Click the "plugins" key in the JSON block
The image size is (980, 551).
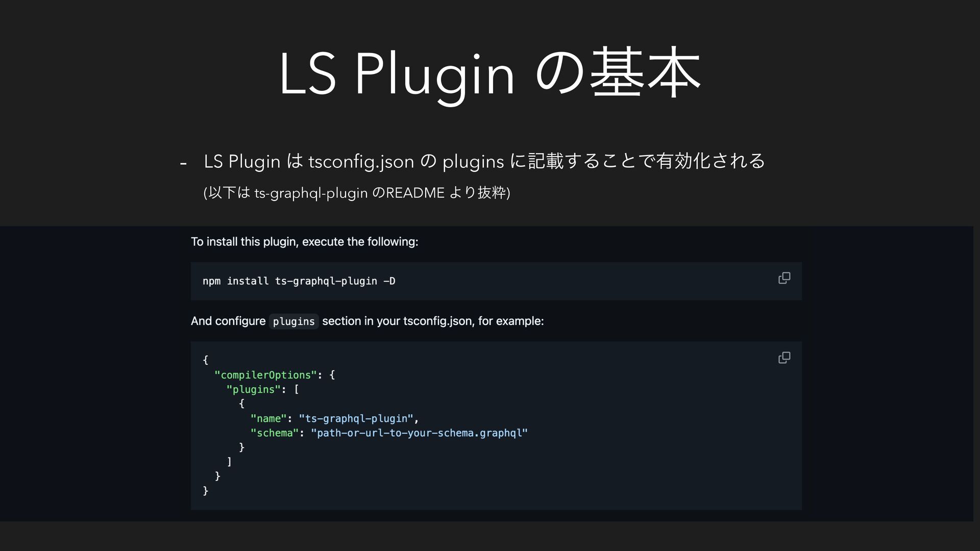(x=253, y=389)
